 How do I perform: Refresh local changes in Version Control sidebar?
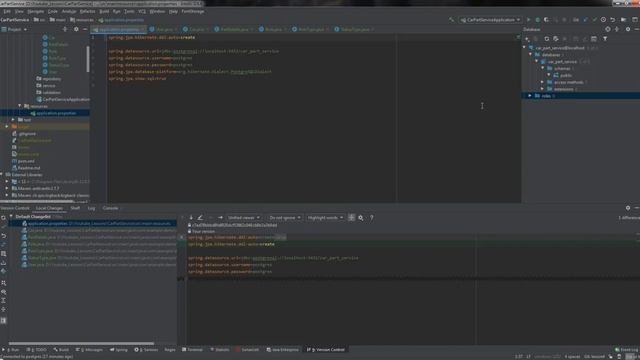4,218
